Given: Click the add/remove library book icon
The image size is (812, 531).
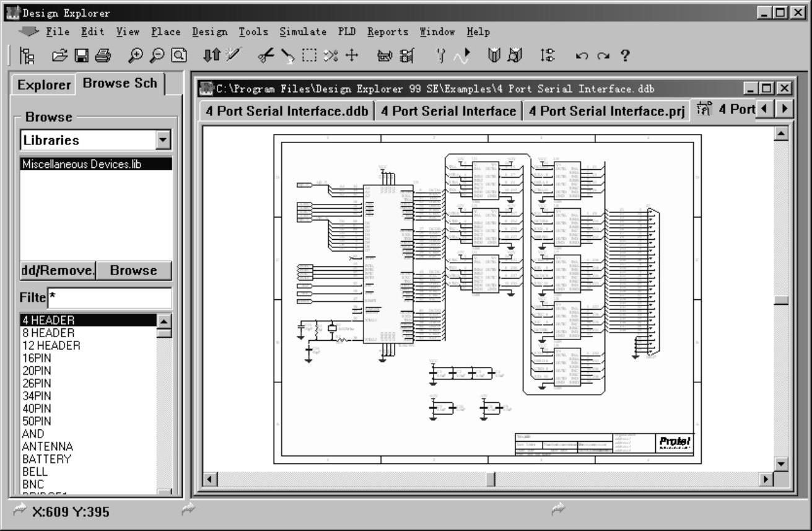Looking at the screenshot, I should pos(494,56).
